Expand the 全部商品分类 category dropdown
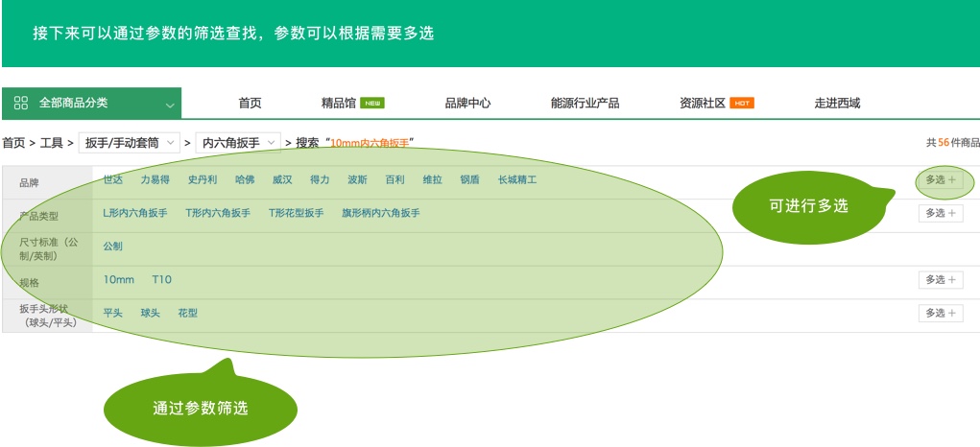980x447 pixels. coord(170,104)
